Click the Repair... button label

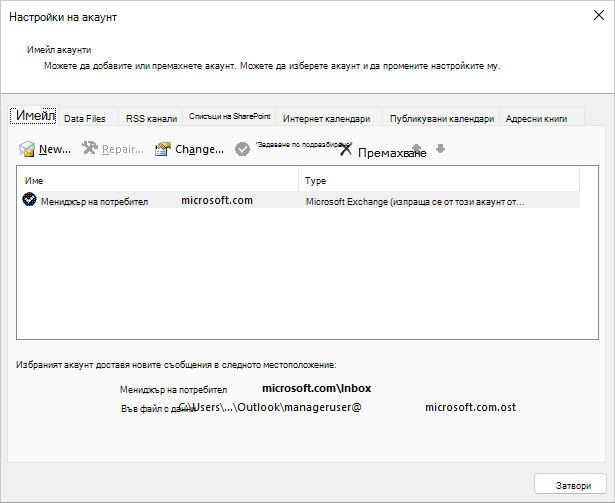123,149
